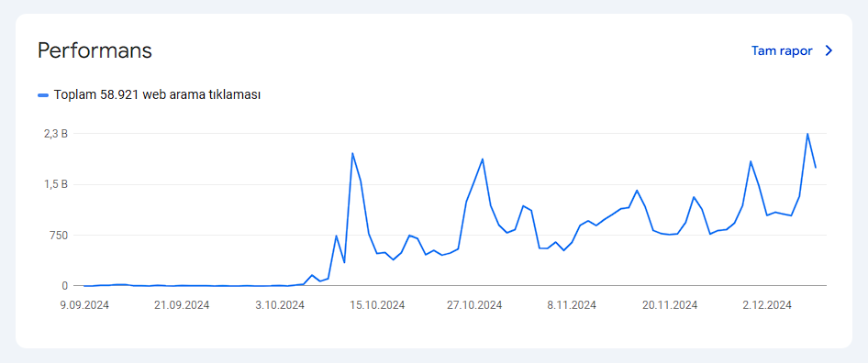The height and width of the screenshot is (363, 868).
Task: Click the final data point of the line
Action: point(816,167)
